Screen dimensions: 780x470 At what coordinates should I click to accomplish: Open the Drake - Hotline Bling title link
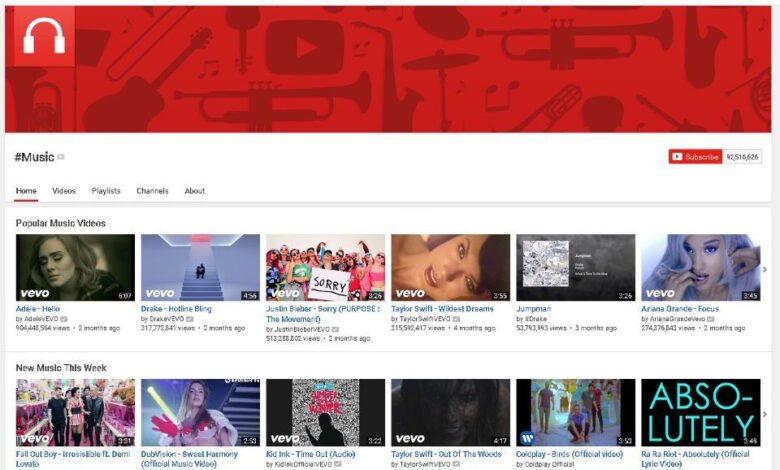pyautogui.click(x=176, y=309)
